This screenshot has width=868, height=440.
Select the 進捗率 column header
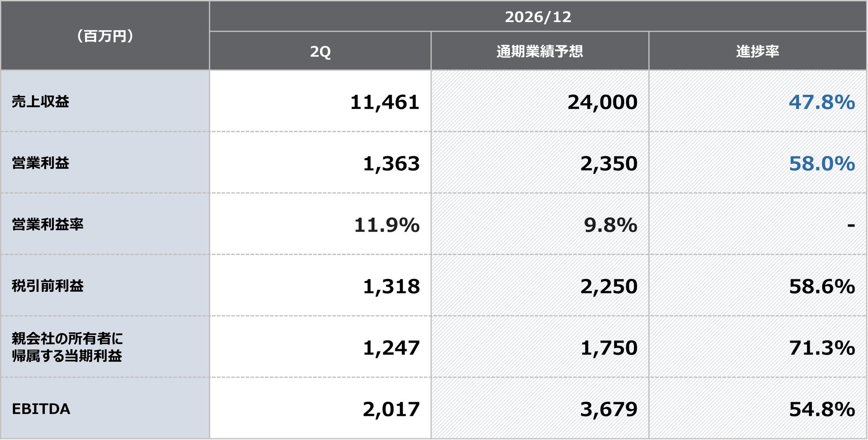point(757,51)
